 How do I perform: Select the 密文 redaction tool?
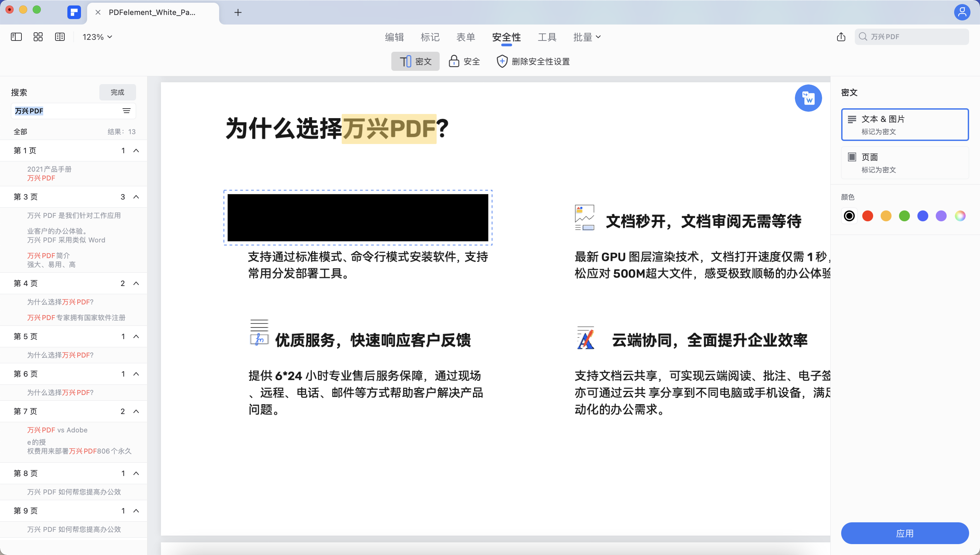point(415,61)
